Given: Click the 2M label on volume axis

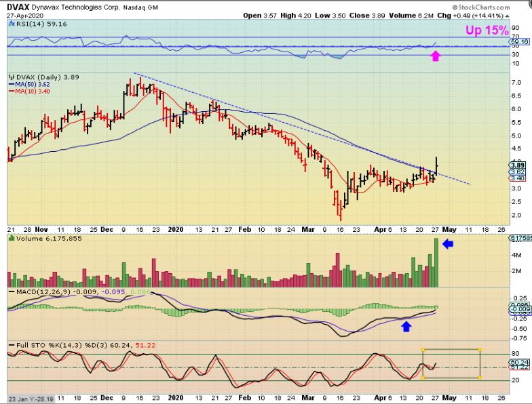Looking at the screenshot, I should [516, 271].
